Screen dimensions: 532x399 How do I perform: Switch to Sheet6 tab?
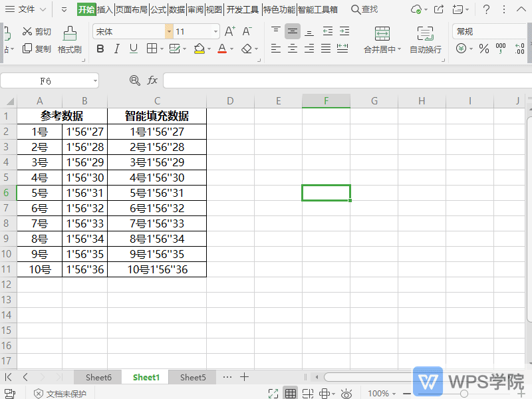pyautogui.click(x=98, y=377)
